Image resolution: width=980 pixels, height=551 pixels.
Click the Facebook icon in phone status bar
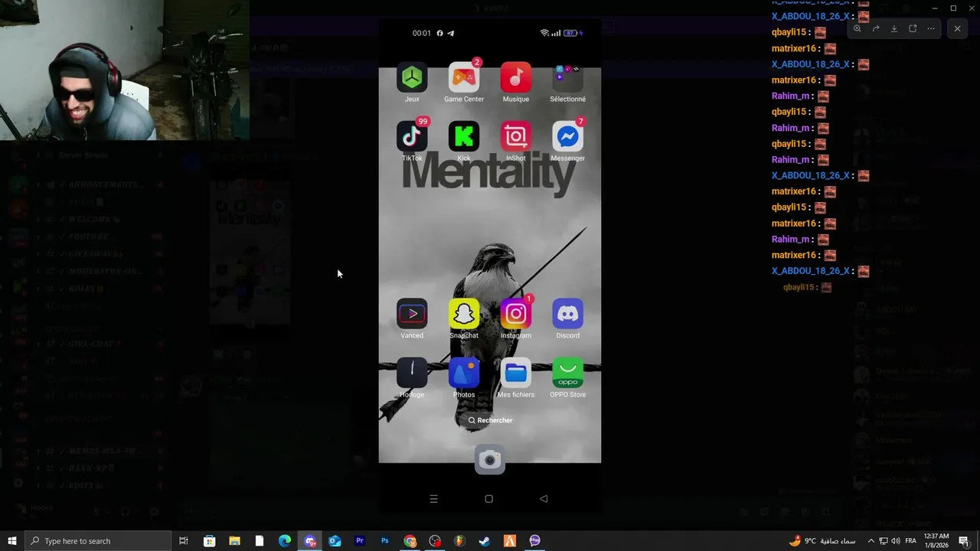pyautogui.click(x=440, y=33)
